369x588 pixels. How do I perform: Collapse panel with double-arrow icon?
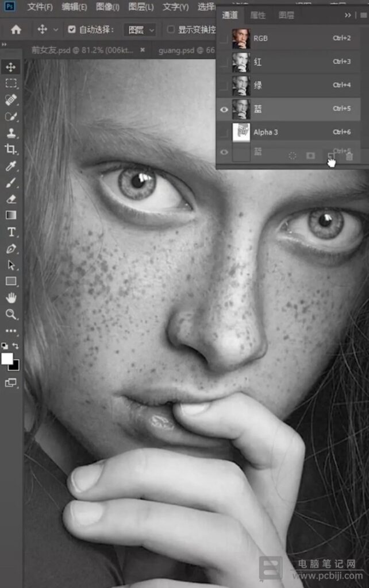348,15
